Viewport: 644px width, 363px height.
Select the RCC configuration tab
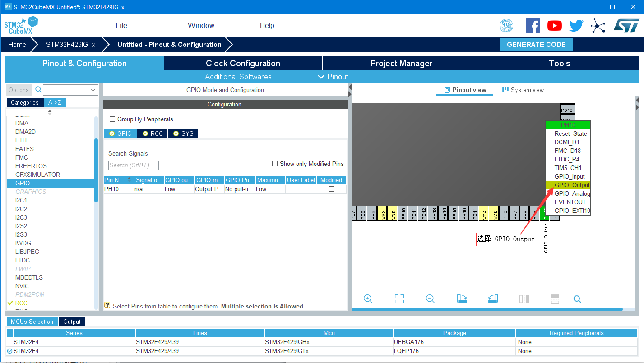pyautogui.click(x=153, y=133)
